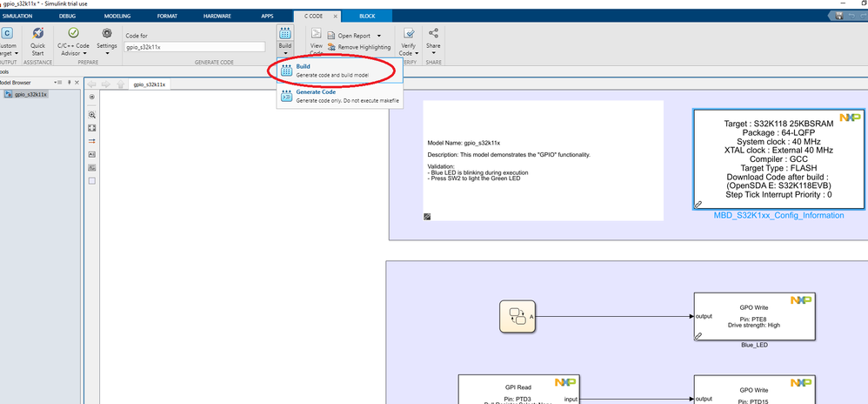Select the Annotation text palette tool
The height and width of the screenshot is (404, 868).
tap(92, 155)
